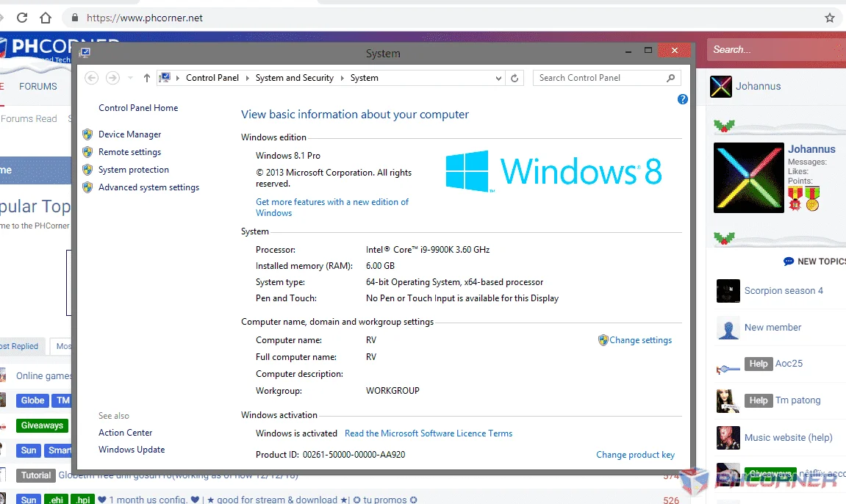Get more features with new Windows edition
Screen dimensions: 846x504
pyautogui.click(x=331, y=207)
